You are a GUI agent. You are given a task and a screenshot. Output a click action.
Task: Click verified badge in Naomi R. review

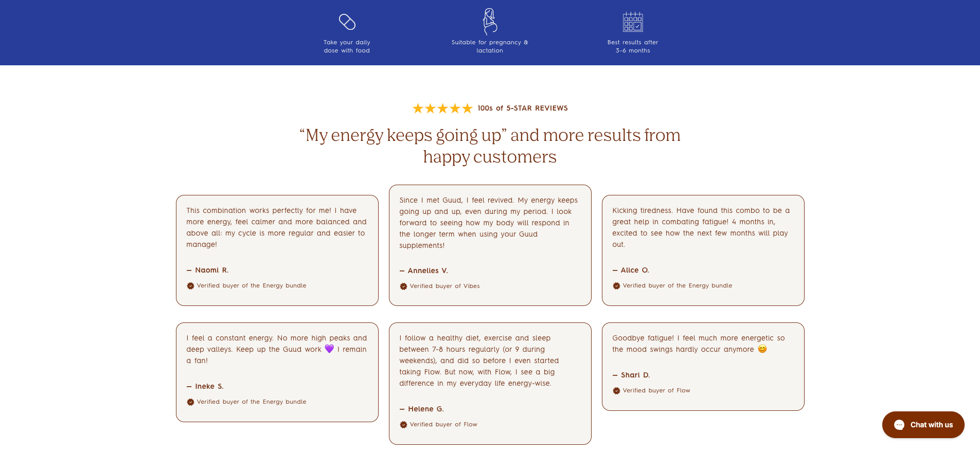point(190,286)
